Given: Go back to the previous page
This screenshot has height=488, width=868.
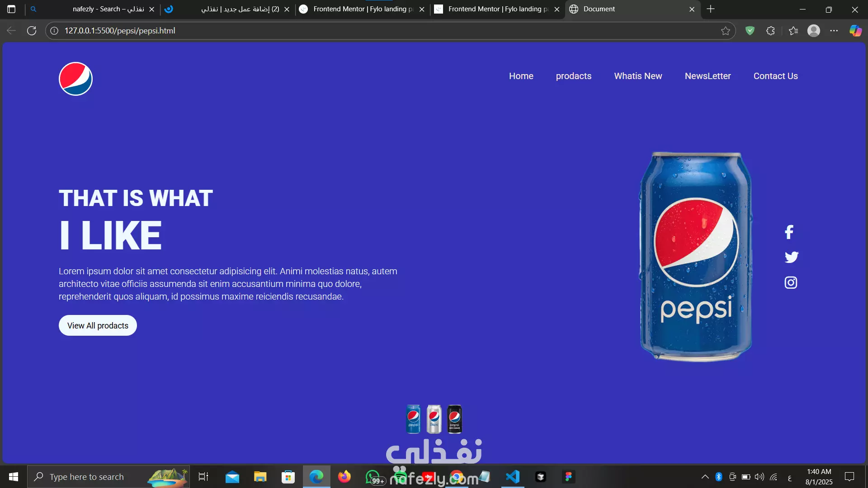Looking at the screenshot, I should (x=11, y=31).
